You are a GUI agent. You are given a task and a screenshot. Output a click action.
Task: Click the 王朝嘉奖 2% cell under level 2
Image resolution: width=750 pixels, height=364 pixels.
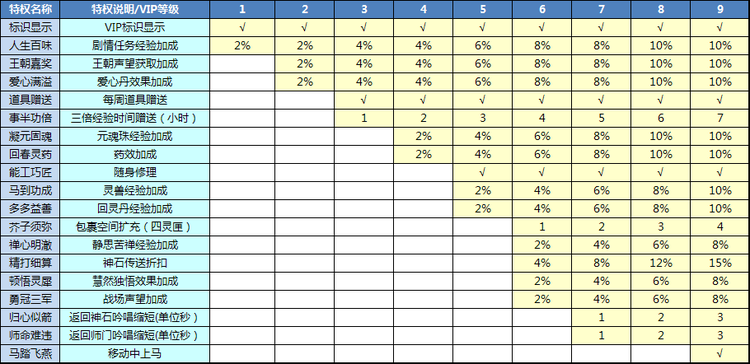(x=304, y=64)
